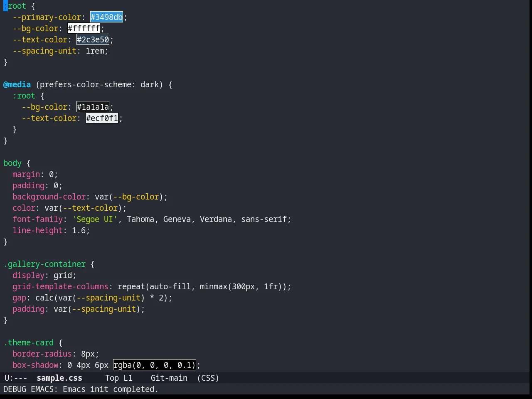This screenshot has height=399, width=532.
Task: Click the gap property
Action: click(19, 298)
